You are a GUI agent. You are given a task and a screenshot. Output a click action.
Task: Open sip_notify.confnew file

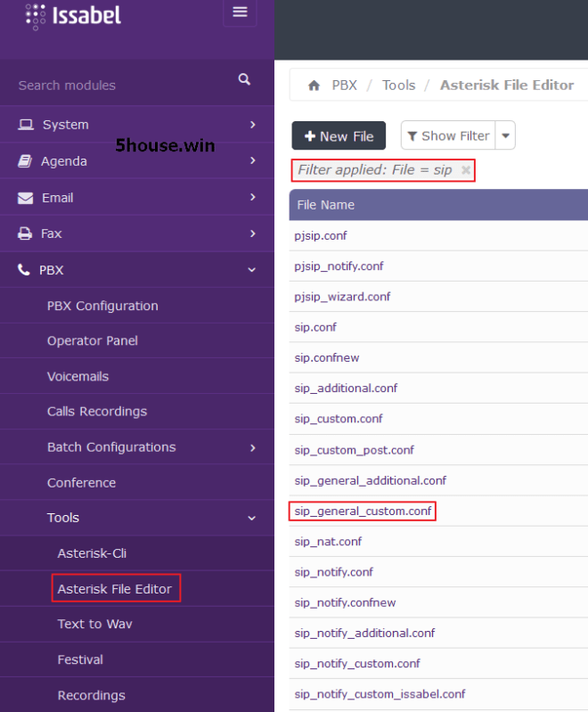[345, 602]
